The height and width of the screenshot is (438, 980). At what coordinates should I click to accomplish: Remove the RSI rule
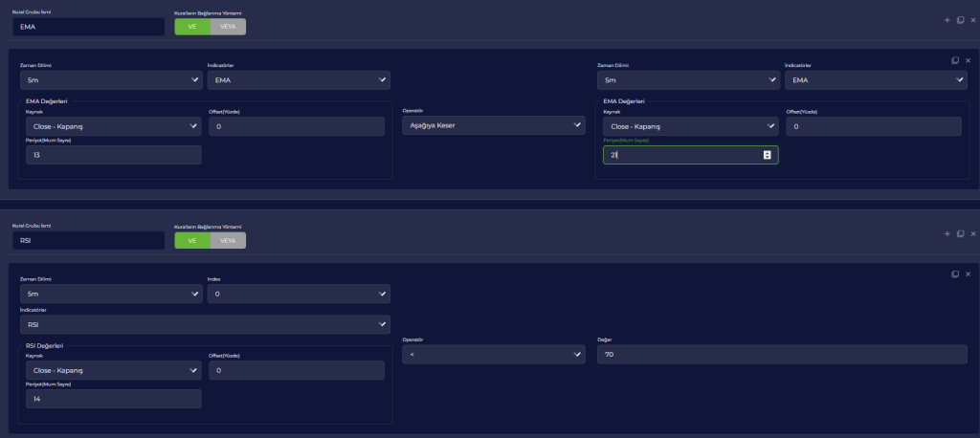click(968, 274)
